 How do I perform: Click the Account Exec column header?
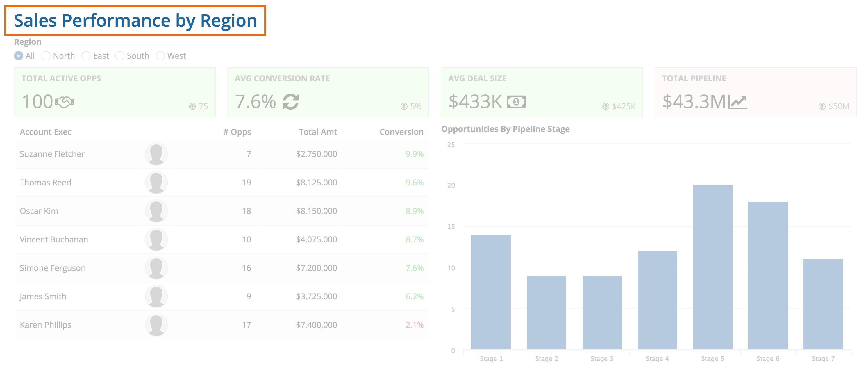point(45,132)
